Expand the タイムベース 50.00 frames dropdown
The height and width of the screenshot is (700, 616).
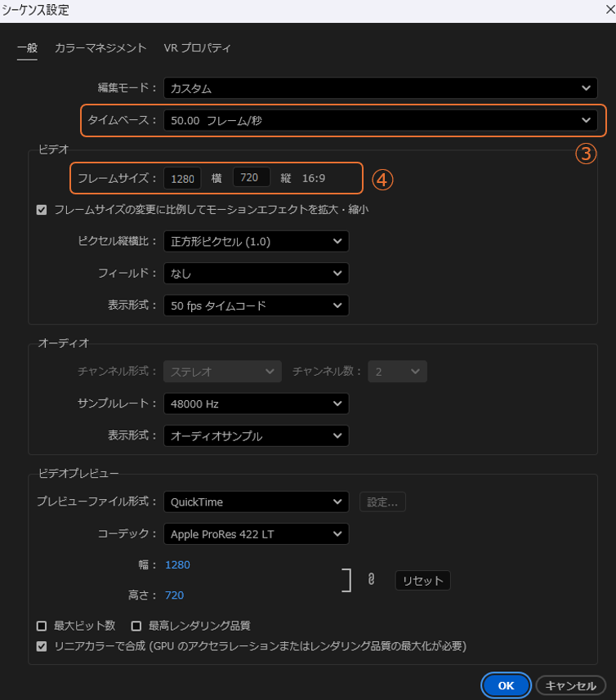(x=380, y=120)
